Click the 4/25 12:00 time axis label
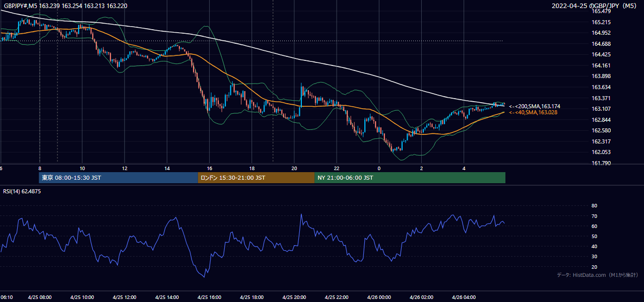Image resolution: width=644 pixels, height=302 pixels. point(124,297)
